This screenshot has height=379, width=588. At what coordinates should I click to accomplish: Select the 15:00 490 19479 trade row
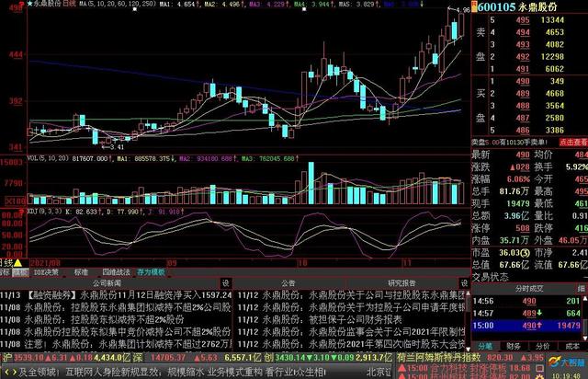tap(526, 326)
